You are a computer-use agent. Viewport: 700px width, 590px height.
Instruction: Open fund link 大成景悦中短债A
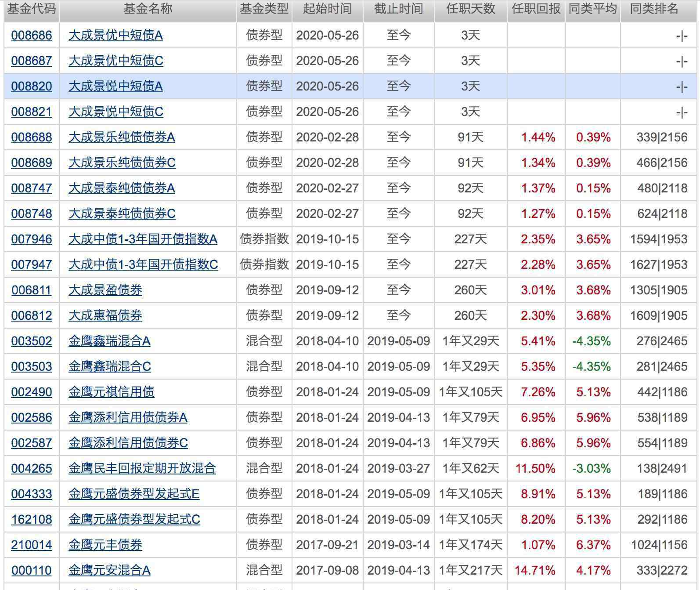(x=115, y=86)
